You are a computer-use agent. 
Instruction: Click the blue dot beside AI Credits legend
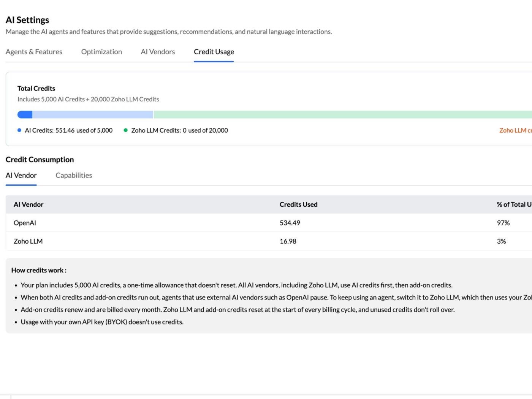(x=19, y=130)
